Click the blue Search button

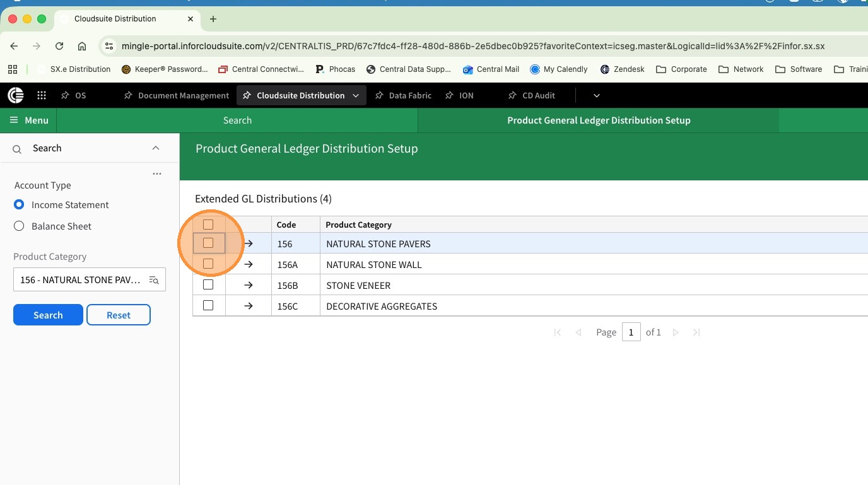tap(48, 315)
